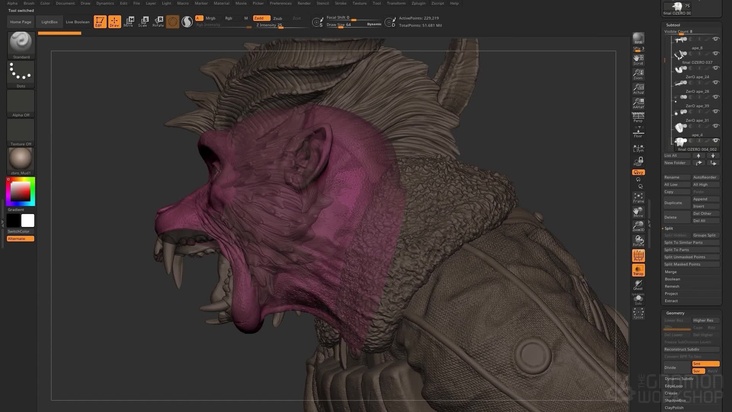This screenshot has width=732, height=412.
Task: Click the Actual size icon
Action: [x=638, y=88]
